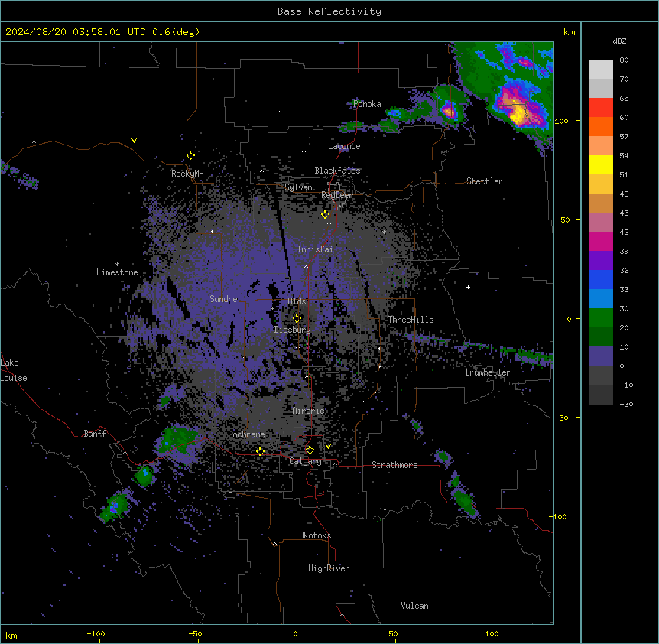Viewport: 659px width, 644px height.
Task: Click the ThreeHills town label
Action: pos(411,320)
